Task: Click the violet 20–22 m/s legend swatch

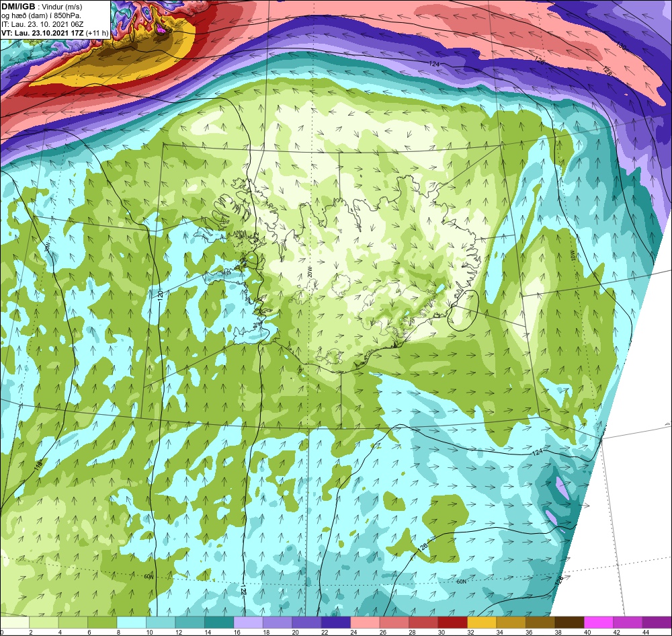Action: (x=306, y=623)
